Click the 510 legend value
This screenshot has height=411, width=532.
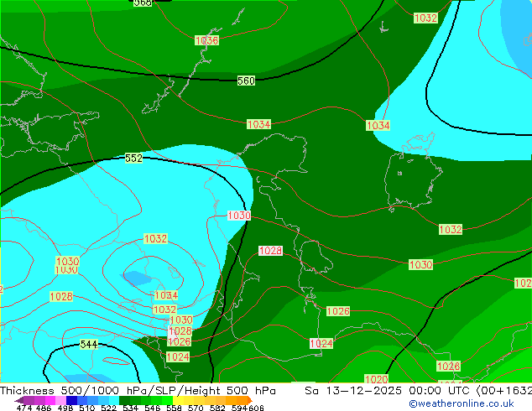click(87, 408)
